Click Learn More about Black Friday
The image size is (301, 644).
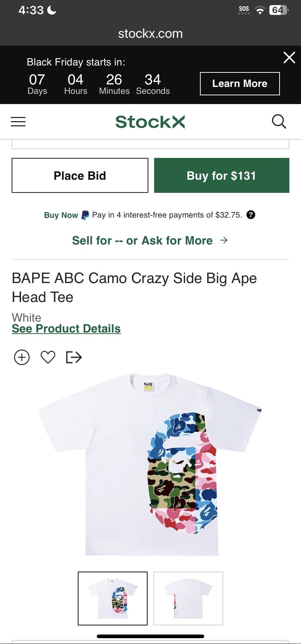240,83
